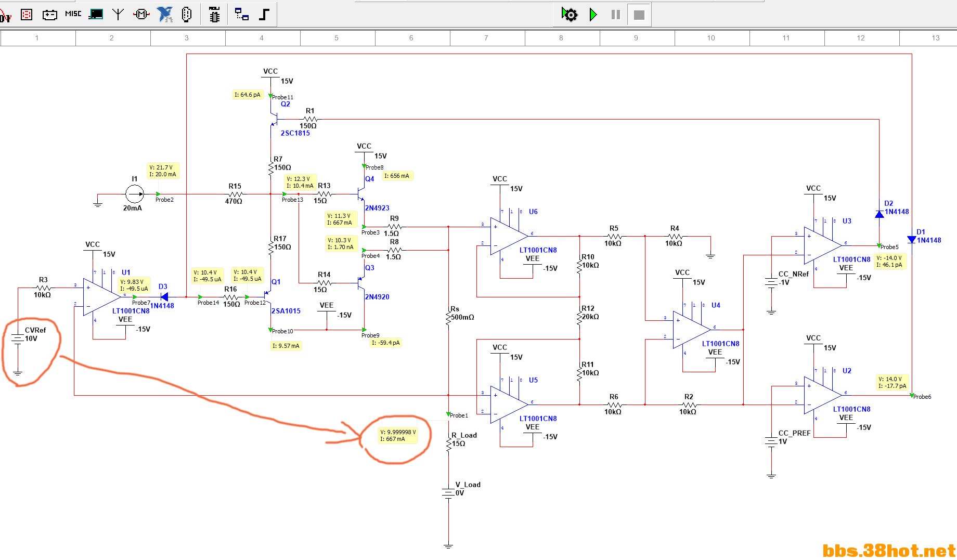The image size is (957, 560).
Task: Select diode D1 symbol
Action: pyautogui.click(x=912, y=239)
